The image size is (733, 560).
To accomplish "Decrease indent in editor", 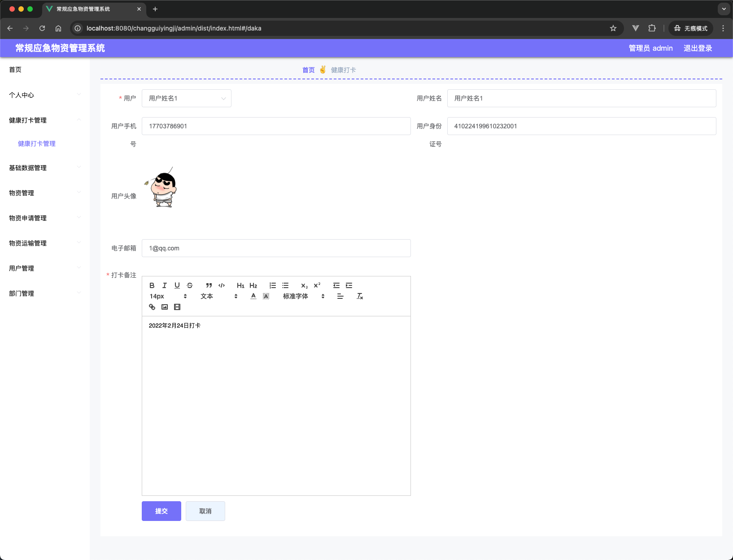I will (x=336, y=285).
